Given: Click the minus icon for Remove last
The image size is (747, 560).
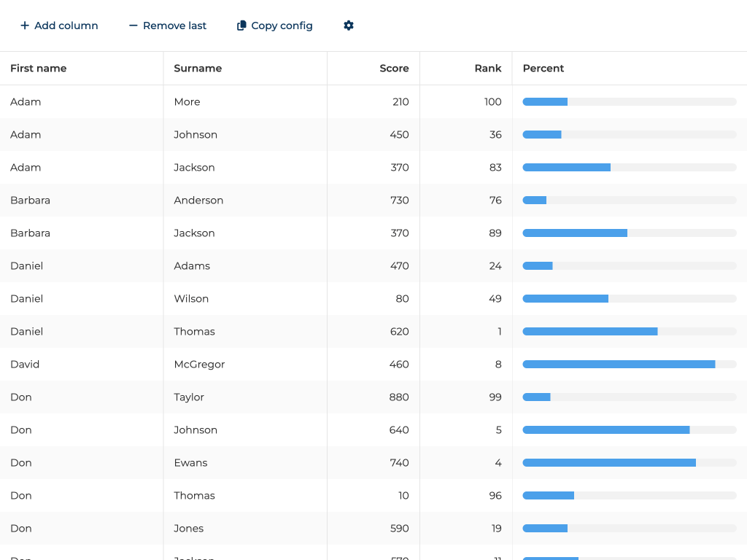Looking at the screenshot, I should [133, 26].
